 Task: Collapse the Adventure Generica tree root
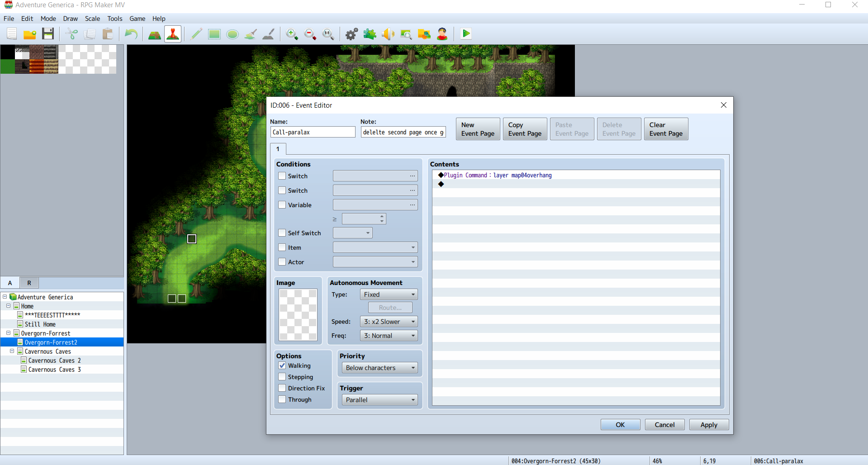pos(5,297)
